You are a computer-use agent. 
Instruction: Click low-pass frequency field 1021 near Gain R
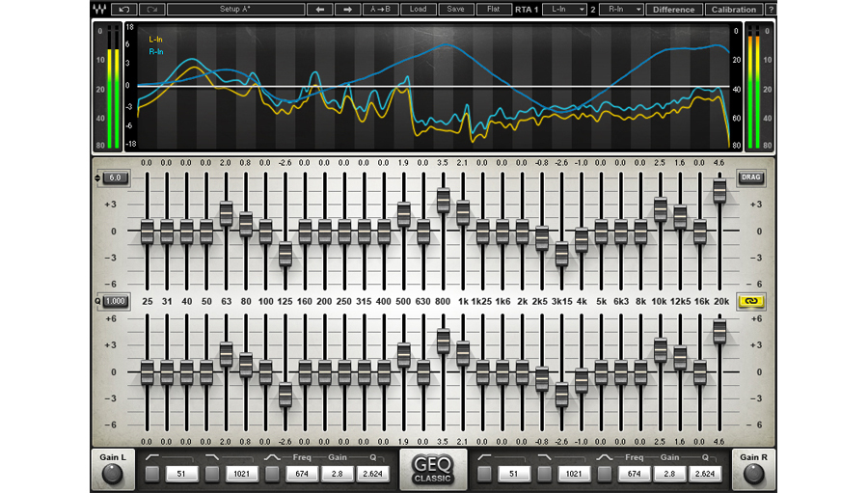[x=574, y=474]
